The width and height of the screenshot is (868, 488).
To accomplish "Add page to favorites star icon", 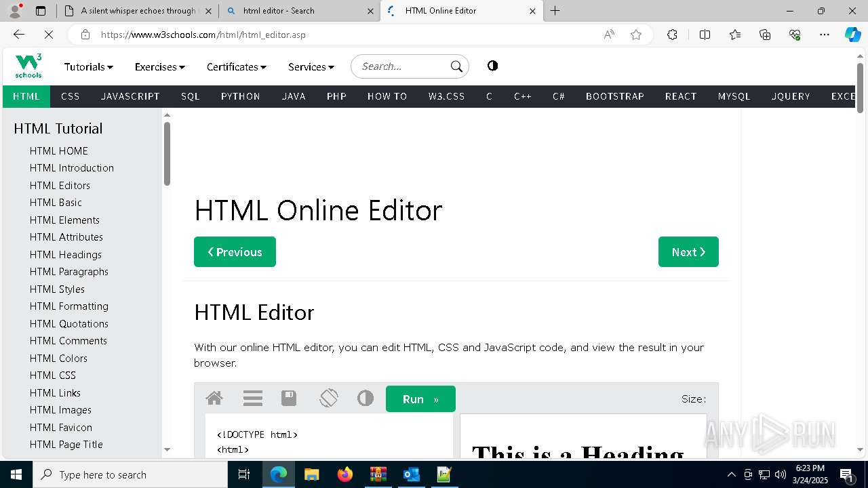I will pyautogui.click(x=636, y=35).
